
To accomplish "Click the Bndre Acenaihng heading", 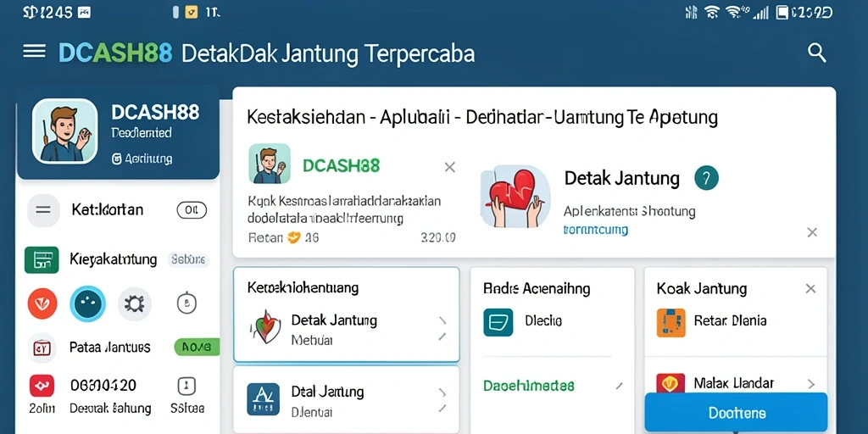I will pyautogui.click(x=537, y=288).
